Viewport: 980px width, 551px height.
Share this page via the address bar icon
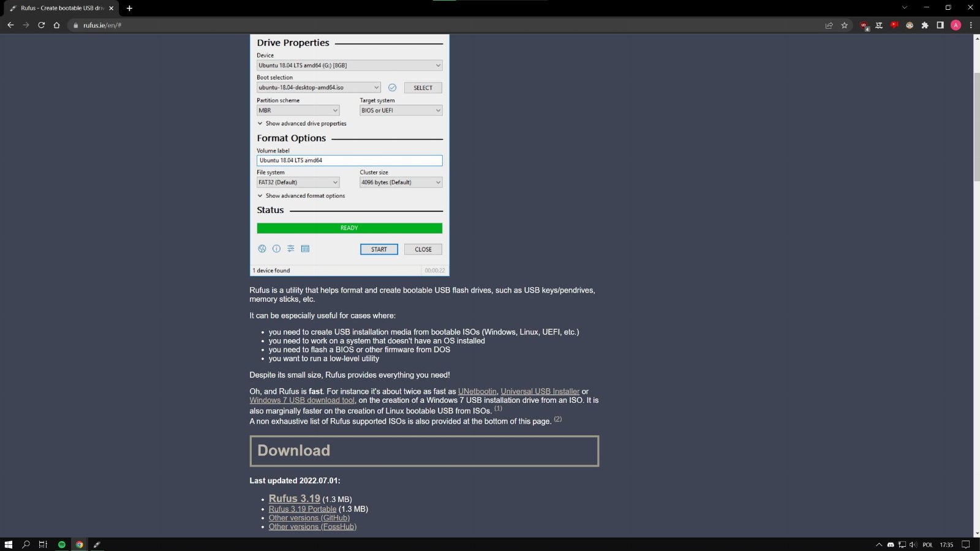coord(829,25)
